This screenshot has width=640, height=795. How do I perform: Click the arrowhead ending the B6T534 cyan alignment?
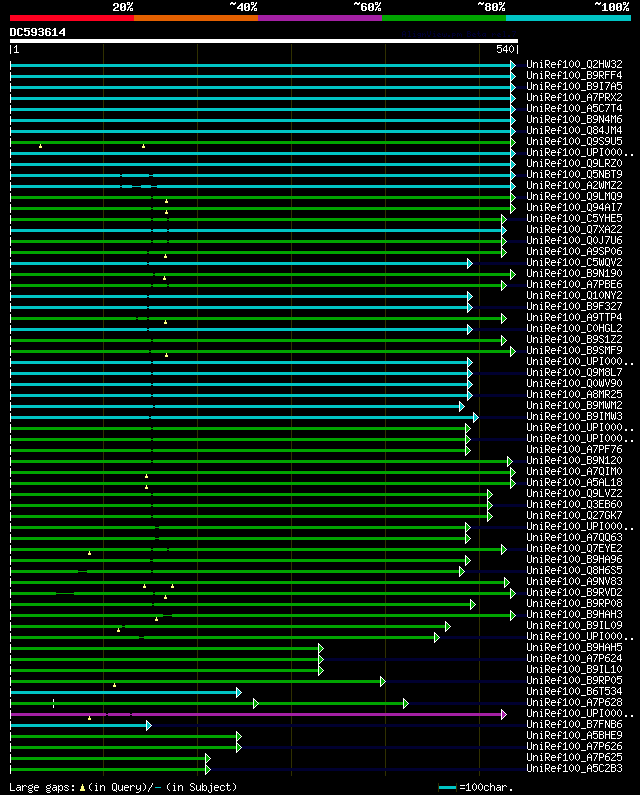239,693
